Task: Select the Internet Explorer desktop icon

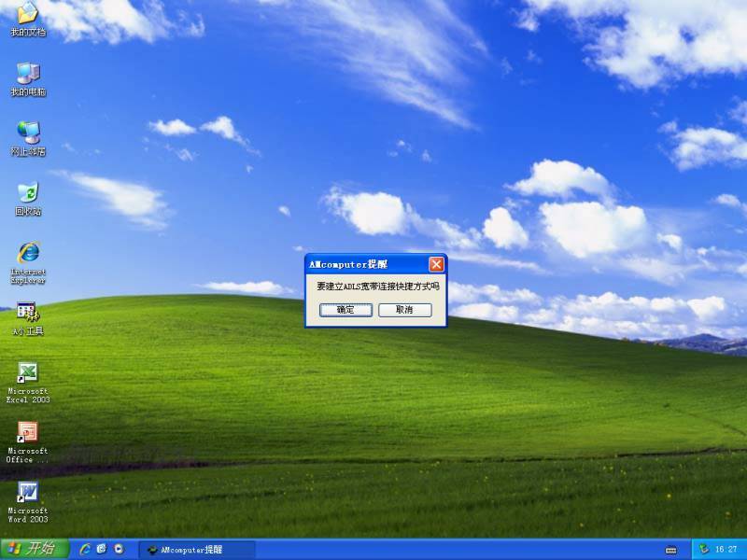Action: pos(28,263)
